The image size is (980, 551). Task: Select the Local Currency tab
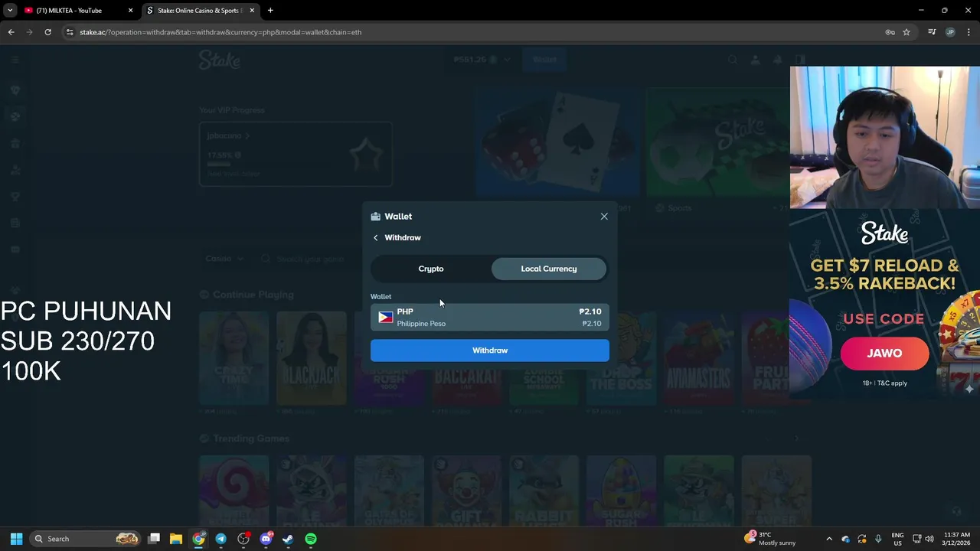pos(549,269)
